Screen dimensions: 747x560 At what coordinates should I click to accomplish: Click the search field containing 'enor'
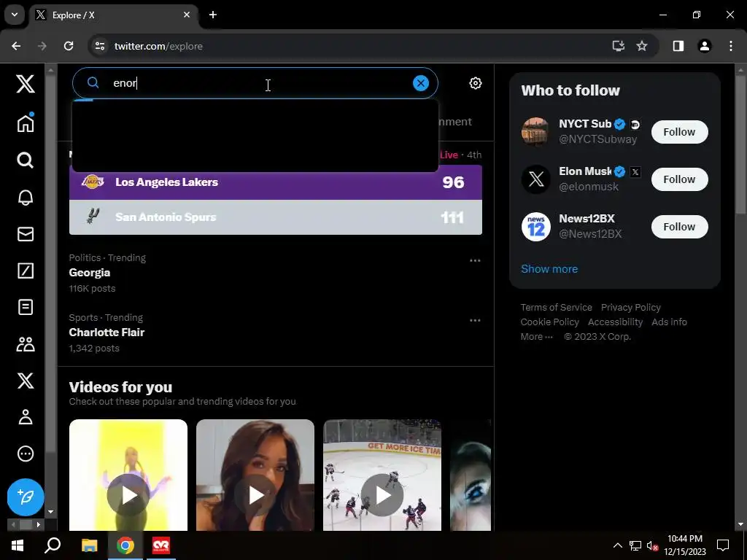255,83
